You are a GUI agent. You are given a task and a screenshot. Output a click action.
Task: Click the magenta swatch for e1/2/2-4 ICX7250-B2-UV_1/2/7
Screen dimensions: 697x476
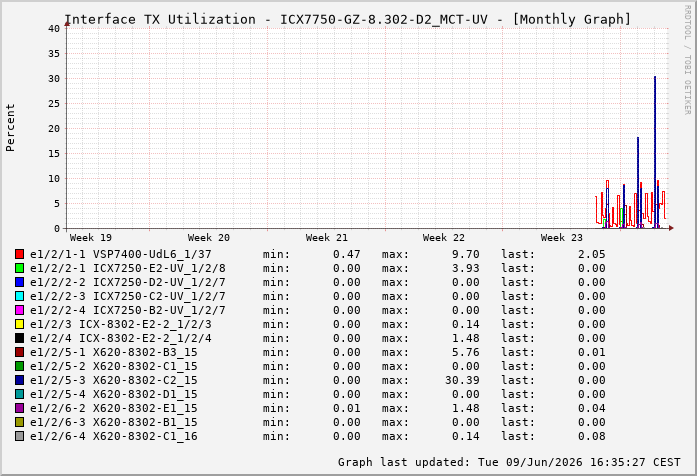click(x=19, y=310)
